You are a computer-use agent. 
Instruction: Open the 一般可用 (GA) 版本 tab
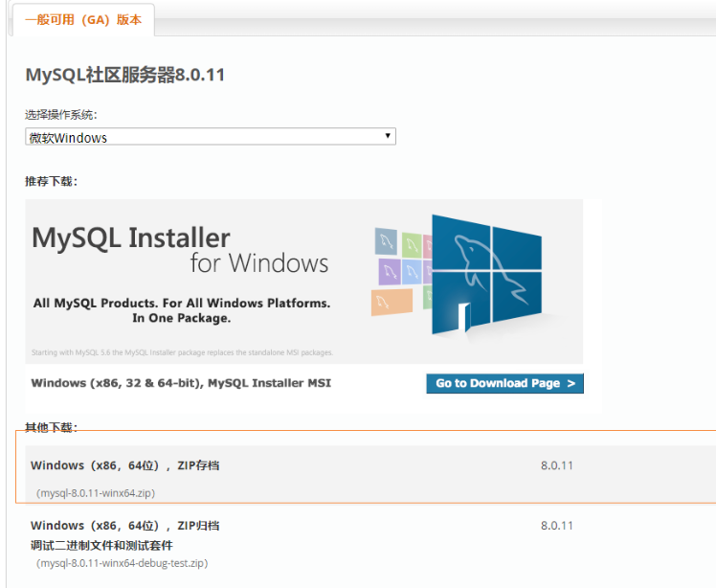click(83, 20)
